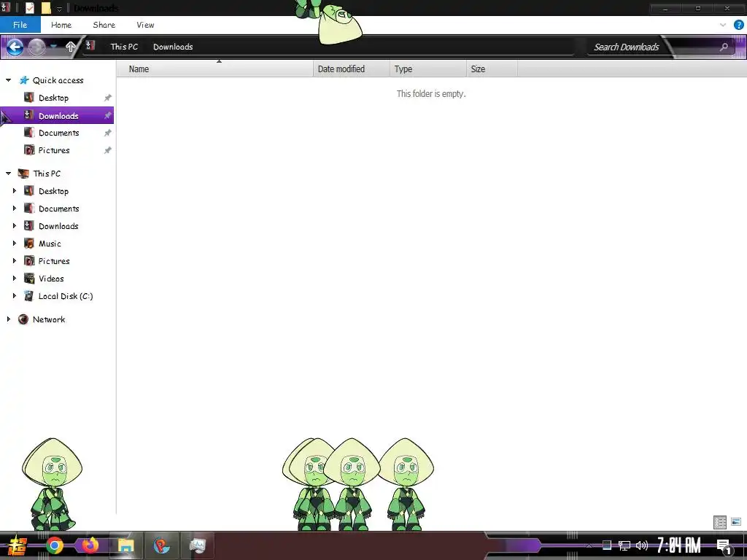This screenshot has width=747, height=560.
Task: Expand Desktop under This PC
Action: pos(15,191)
